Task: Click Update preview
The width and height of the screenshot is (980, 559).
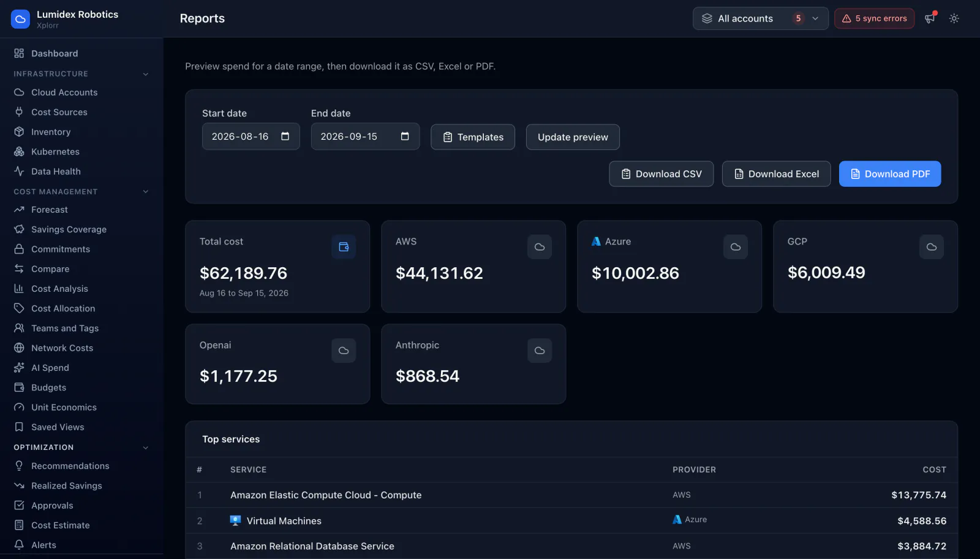Action: 573,137
